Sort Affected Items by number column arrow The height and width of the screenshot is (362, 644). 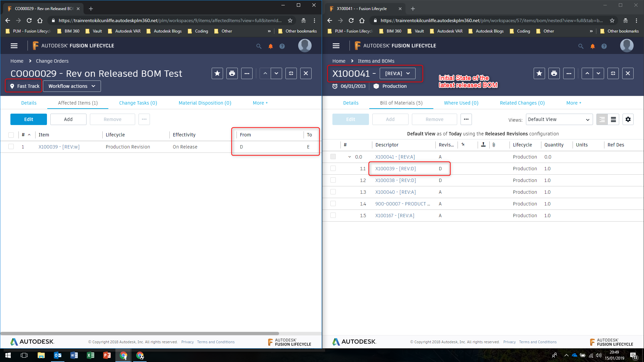pyautogui.click(x=29, y=135)
